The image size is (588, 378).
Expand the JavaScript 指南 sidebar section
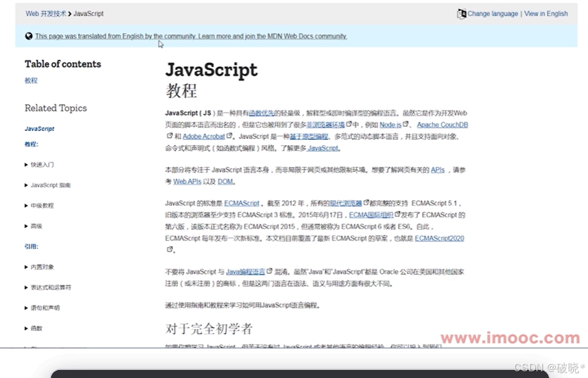click(48, 185)
